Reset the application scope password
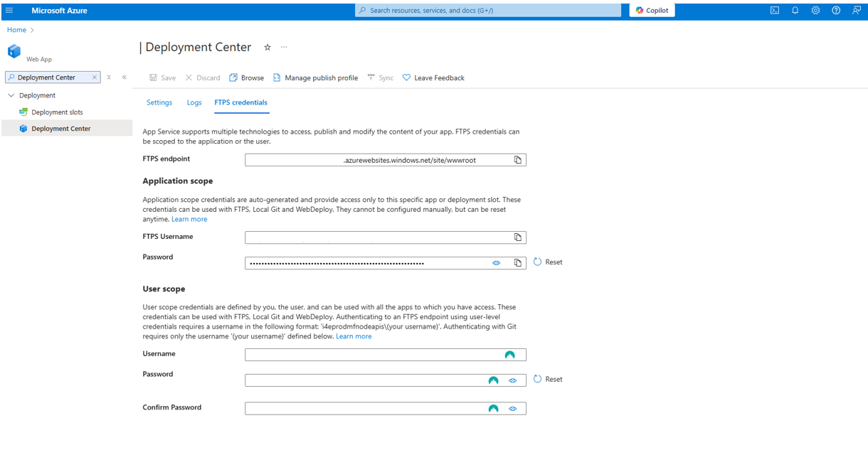Screen dimensions: 868x455 click(548, 262)
